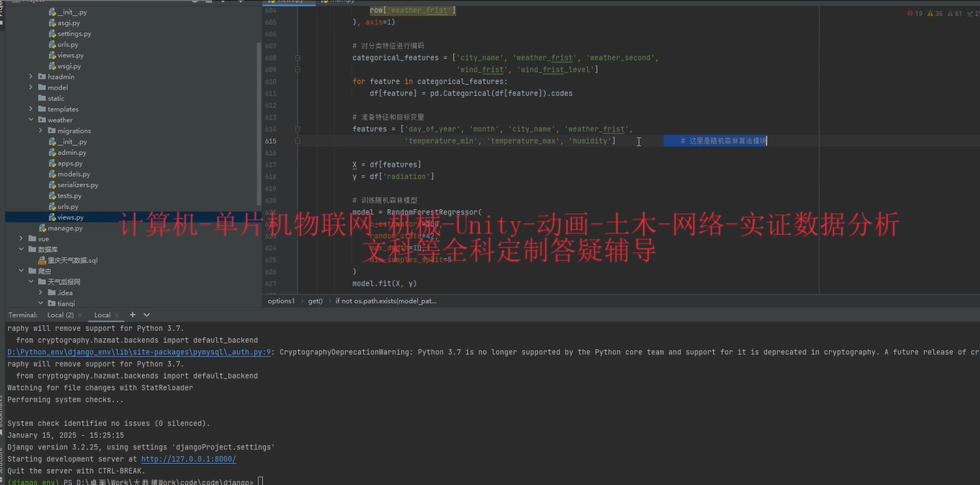980x485 pixels.
Task: Click the warnings count indicator showing 36
Action: point(935,14)
